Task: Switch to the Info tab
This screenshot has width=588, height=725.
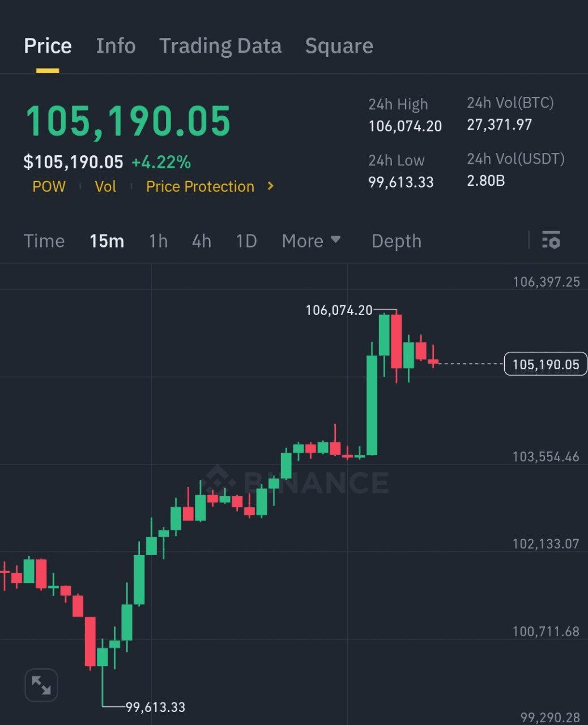Action: 116,46
